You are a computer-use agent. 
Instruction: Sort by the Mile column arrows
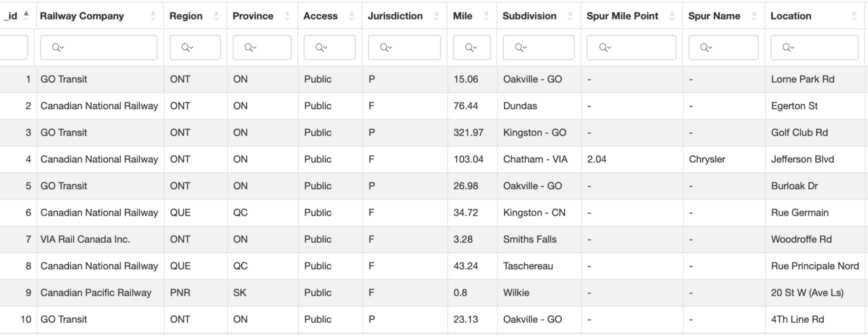coord(486,16)
